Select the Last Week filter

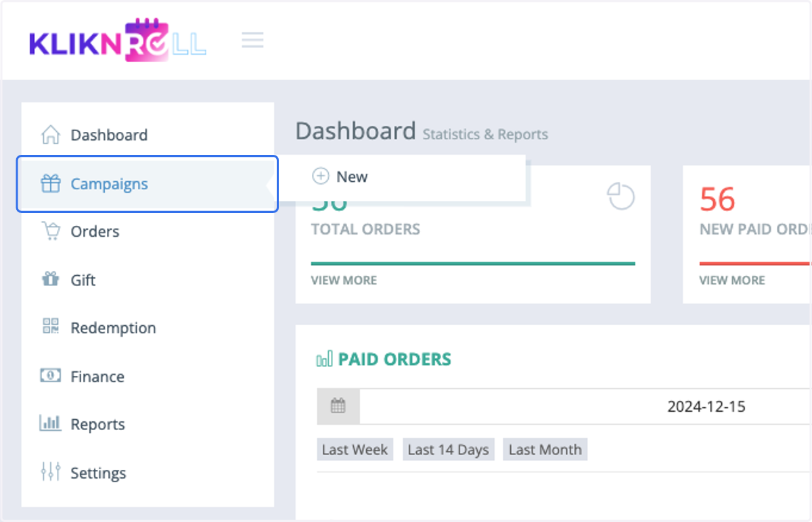point(355,450)
